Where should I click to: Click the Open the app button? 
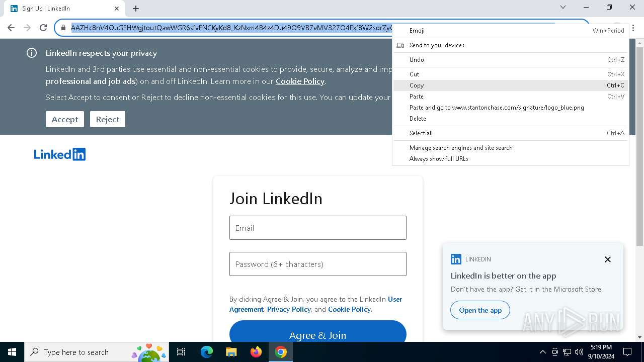click(x=480, y=310)
